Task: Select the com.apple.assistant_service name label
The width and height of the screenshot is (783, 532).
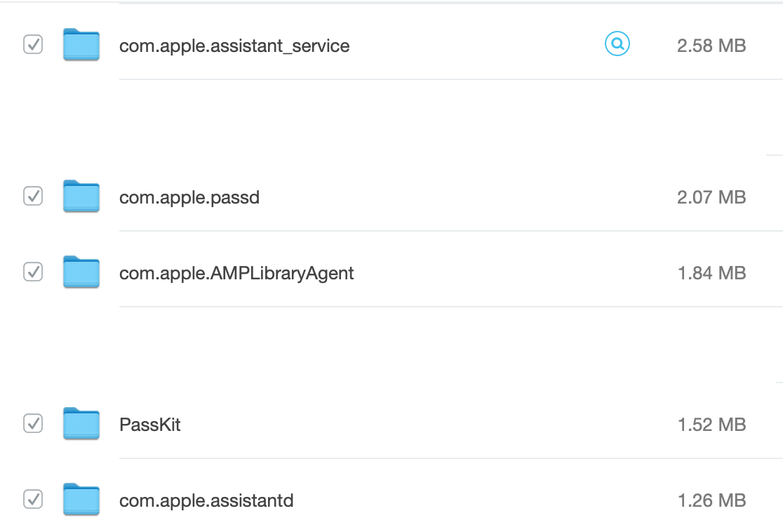Action: click(x=234, y=46)
